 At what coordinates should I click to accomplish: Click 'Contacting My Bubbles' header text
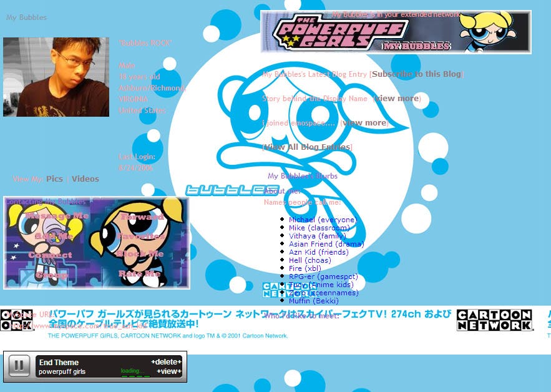click(46, 202)
